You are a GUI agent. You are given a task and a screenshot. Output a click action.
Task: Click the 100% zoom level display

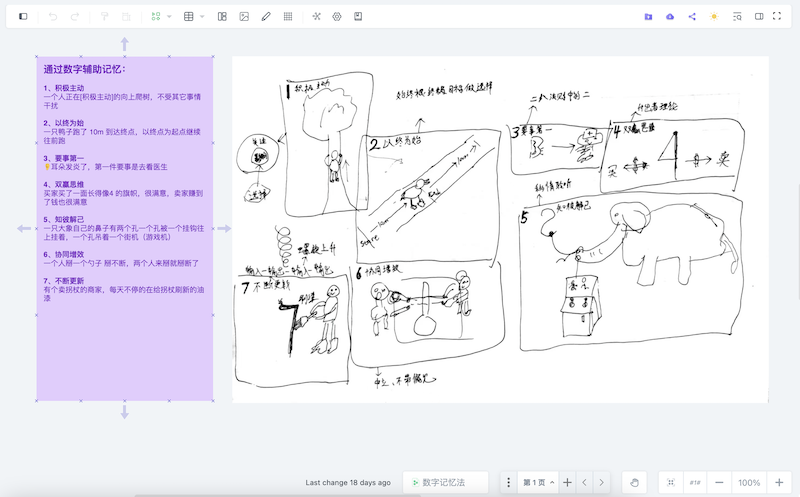click(749, 482)
